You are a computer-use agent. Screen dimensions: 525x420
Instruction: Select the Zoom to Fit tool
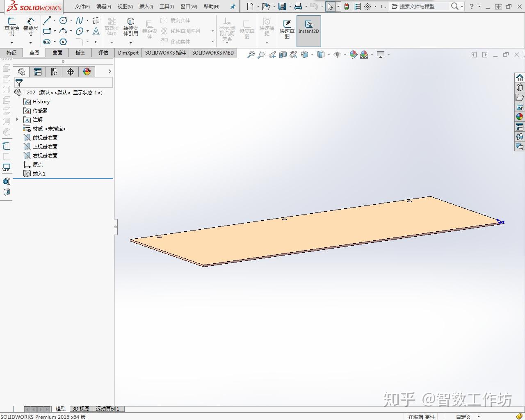(x=251, y=54)
